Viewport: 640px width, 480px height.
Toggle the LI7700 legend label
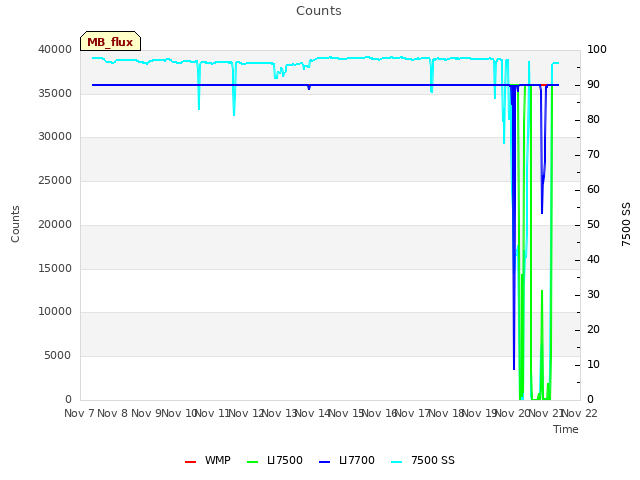[x=357, y=460]
